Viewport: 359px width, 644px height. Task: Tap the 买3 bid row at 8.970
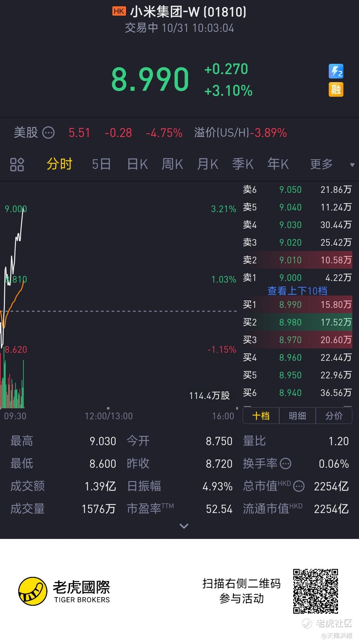297,340
